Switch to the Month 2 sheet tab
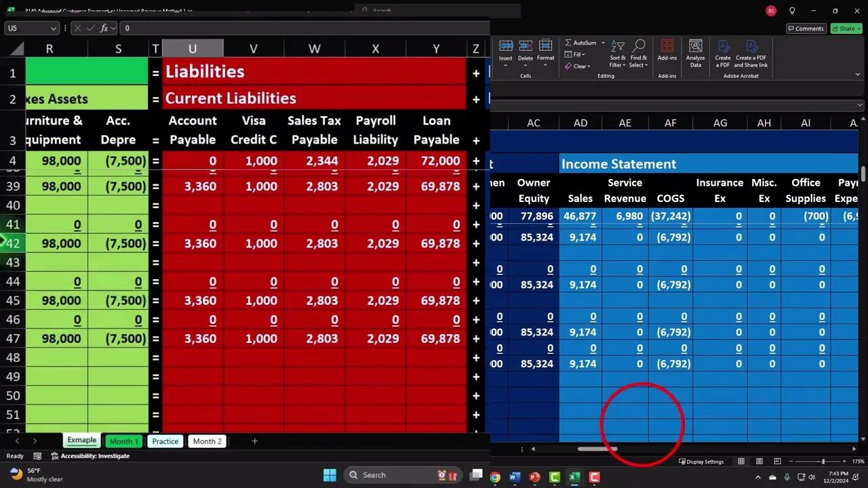Viewport: 868px width, 488px height. [x=207, y=441]
